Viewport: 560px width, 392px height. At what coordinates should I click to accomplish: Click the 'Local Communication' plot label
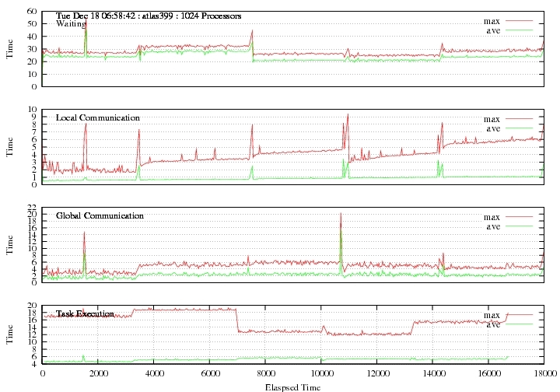[x=98, y=117]
